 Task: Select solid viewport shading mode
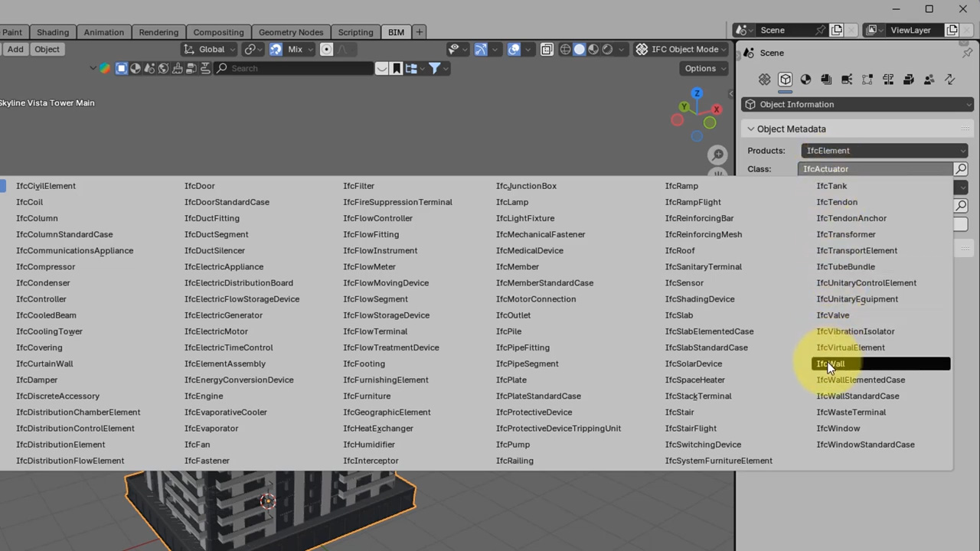click(x=580, y=50)
